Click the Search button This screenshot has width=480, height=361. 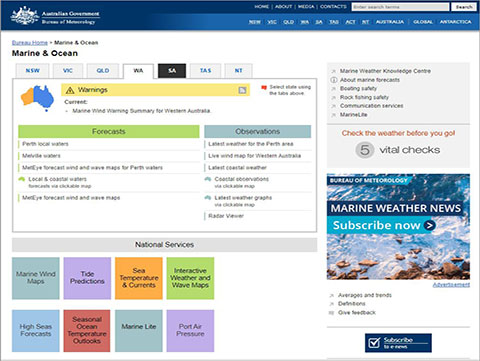[464, 7]
